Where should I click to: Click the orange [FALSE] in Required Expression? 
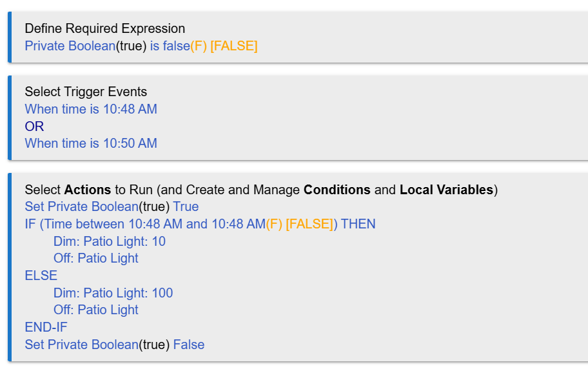[233, 46]
